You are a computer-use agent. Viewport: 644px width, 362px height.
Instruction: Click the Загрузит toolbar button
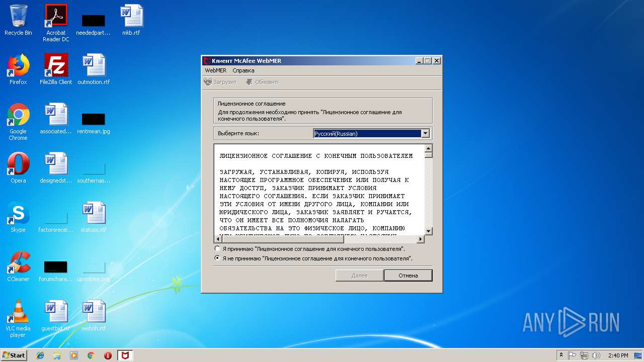[x=220, y=82]
